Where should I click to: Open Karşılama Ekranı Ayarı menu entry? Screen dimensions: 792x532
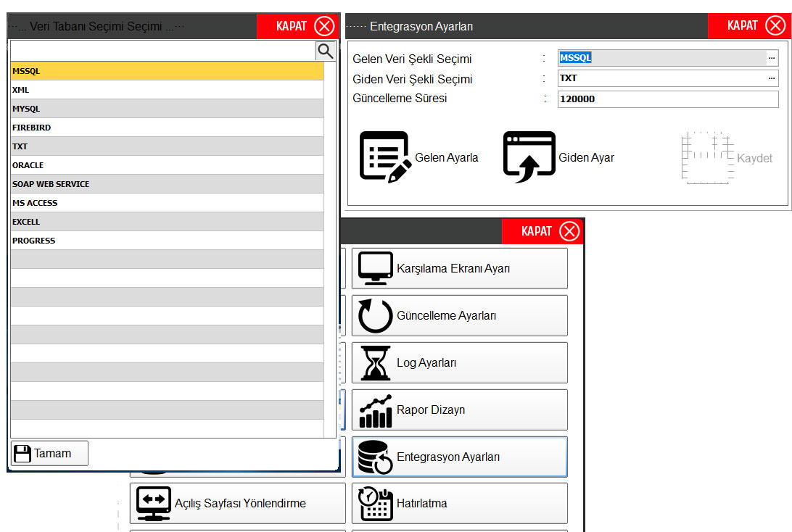(460, 268)
